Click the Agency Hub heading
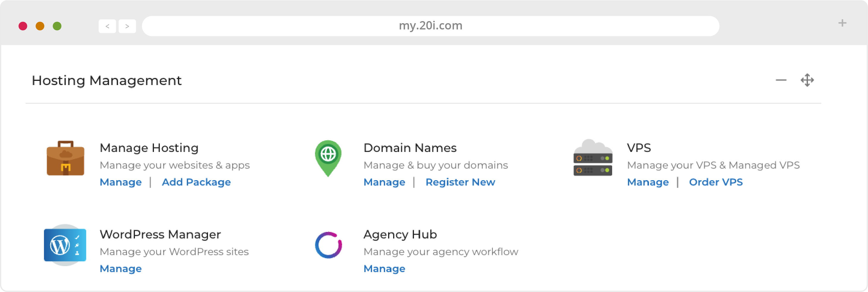The width and height of the screenshot is (868, 292). click(400, 235)
